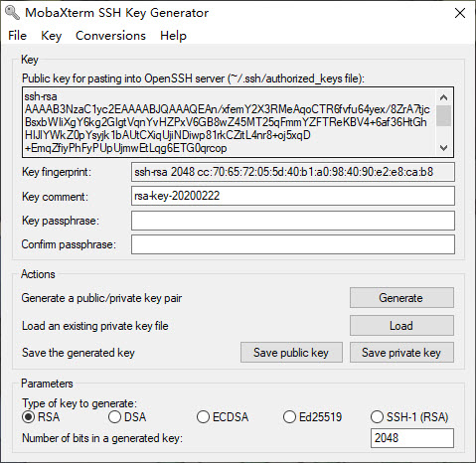476x464 pixels.
Task: Click the public key scroll up arrow
Action: (443, 97)
